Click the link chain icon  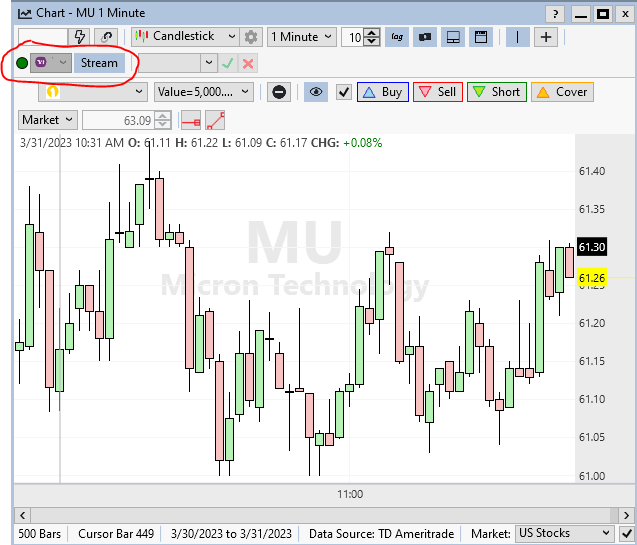(x=106, y=37)
